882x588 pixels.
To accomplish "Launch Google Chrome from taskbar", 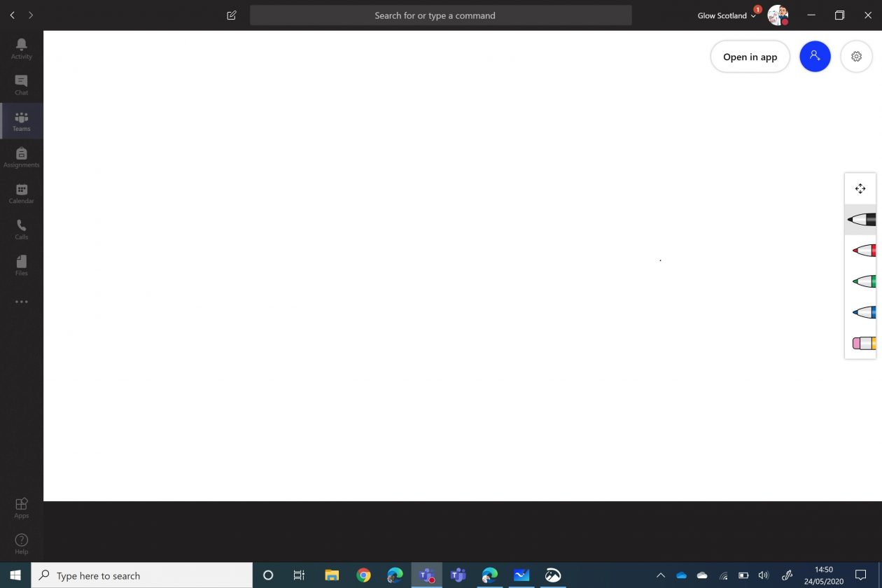I will coord(363,575).
